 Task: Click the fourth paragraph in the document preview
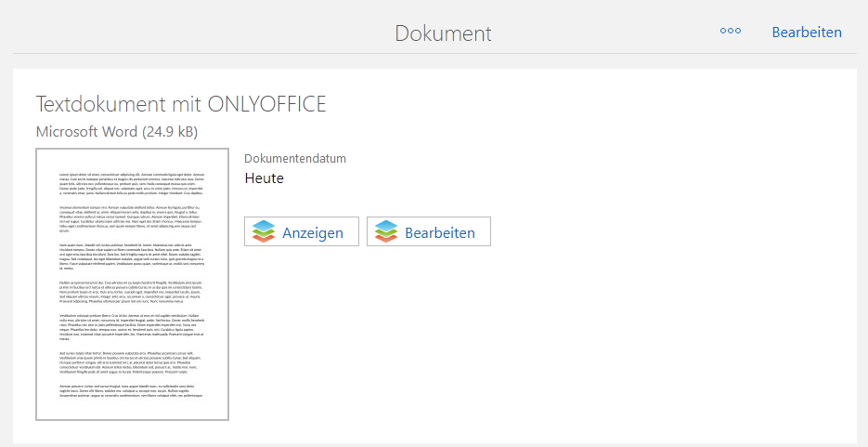(x=132, y=293)
